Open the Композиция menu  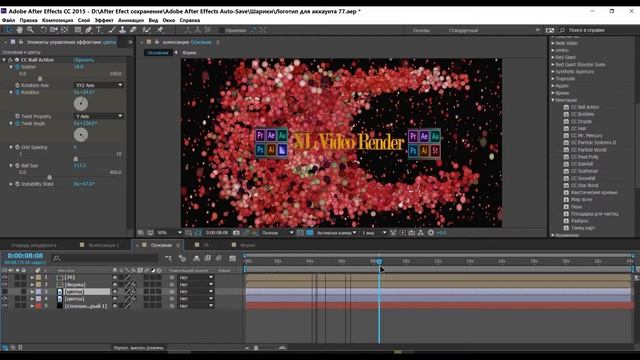58,20
